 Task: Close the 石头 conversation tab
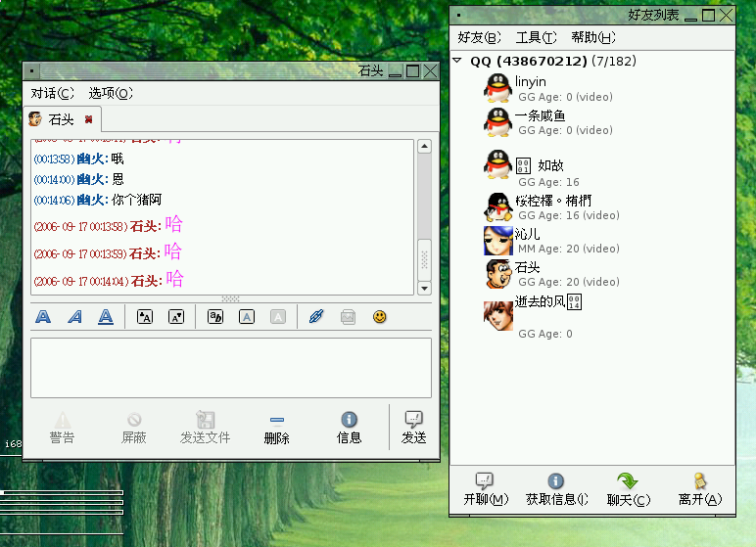89,119
